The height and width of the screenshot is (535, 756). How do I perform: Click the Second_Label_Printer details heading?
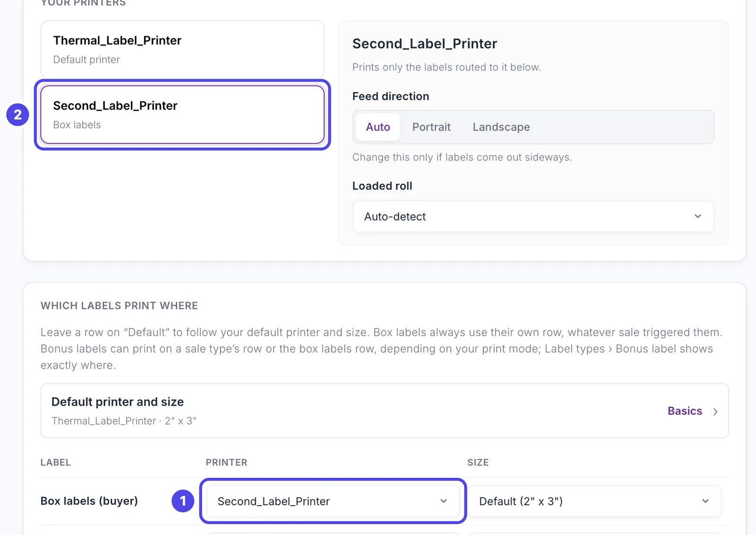point(425,43)
